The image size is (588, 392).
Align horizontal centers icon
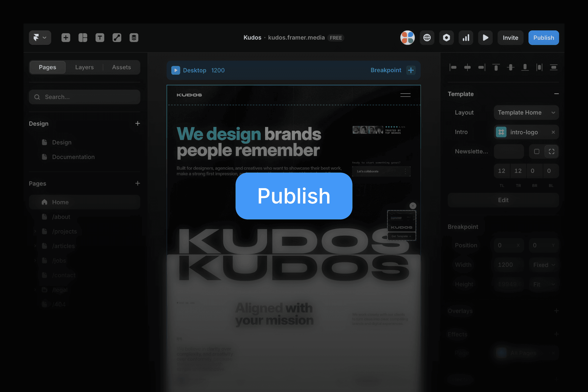tap(467, 67)
